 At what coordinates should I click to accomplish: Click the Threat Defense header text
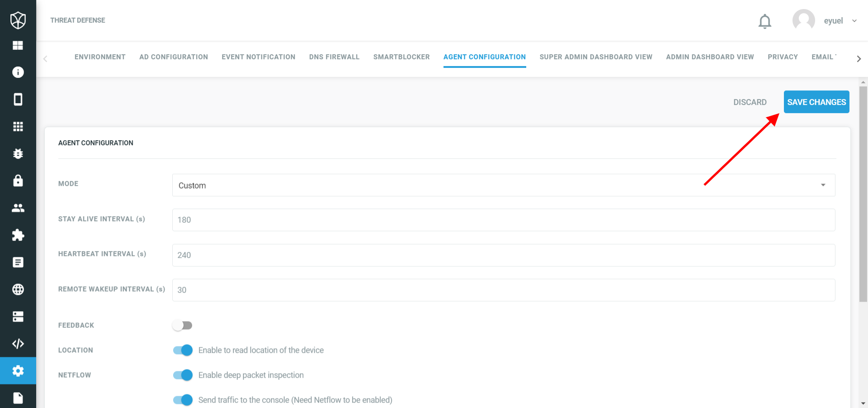tap(78, 20)
